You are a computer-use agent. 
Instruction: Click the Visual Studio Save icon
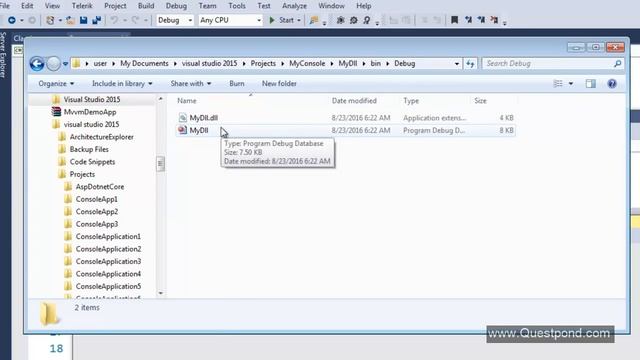click(83, 20)
